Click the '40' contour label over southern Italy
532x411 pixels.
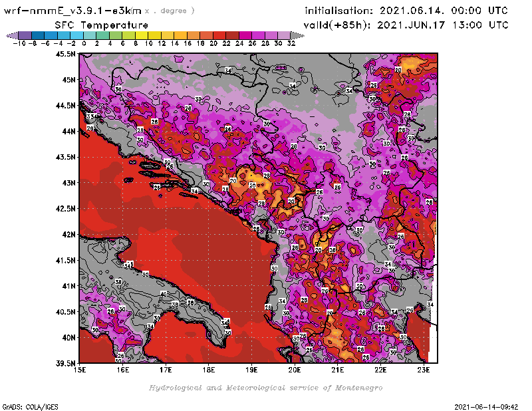point(164,294)
